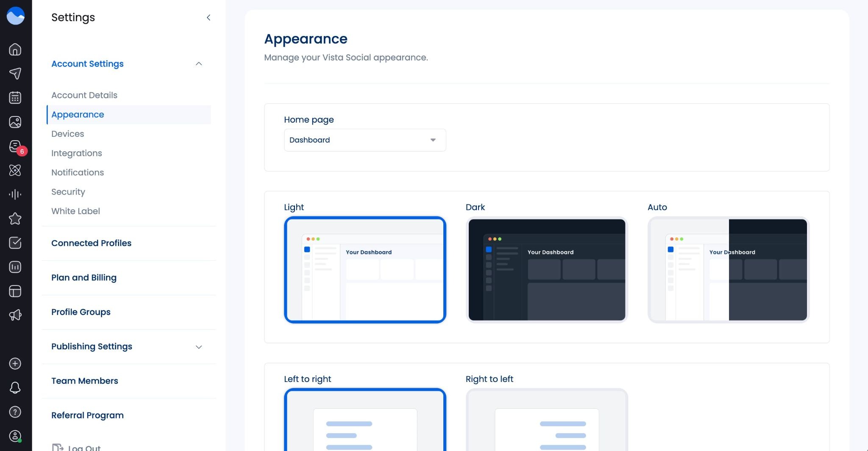This screenshot has width=868, height=451.
Task: Open the Home page Dashboard dropdown
Action: (x=364, y=140)
